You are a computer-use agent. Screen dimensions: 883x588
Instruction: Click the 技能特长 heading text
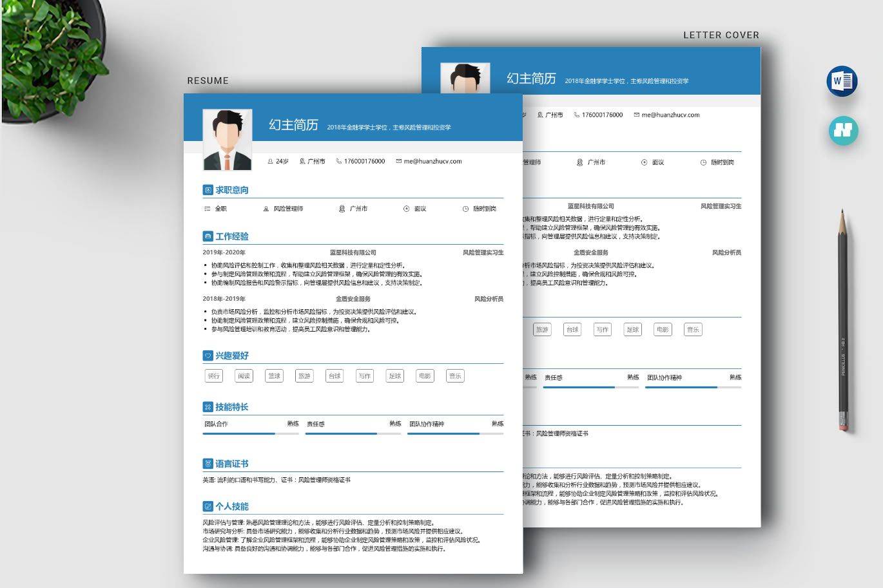232,407
